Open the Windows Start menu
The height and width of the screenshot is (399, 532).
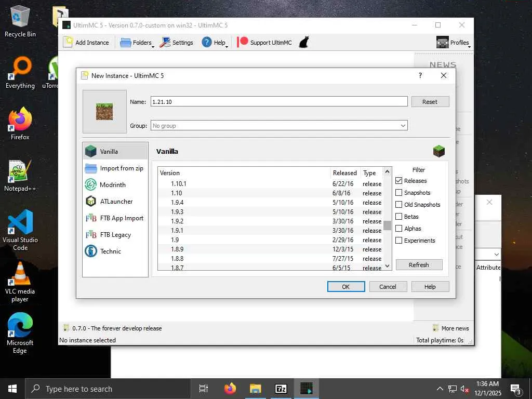click(x=12, y=389)
